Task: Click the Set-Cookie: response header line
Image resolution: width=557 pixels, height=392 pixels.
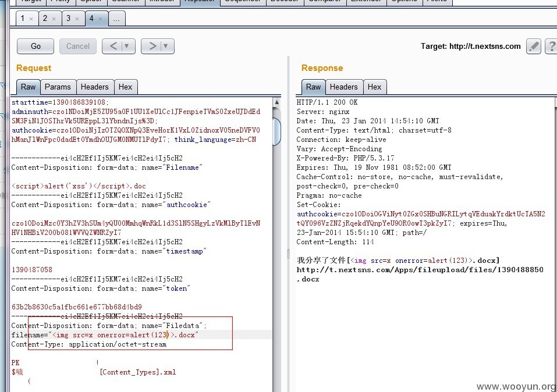Action: click(318, 205)
